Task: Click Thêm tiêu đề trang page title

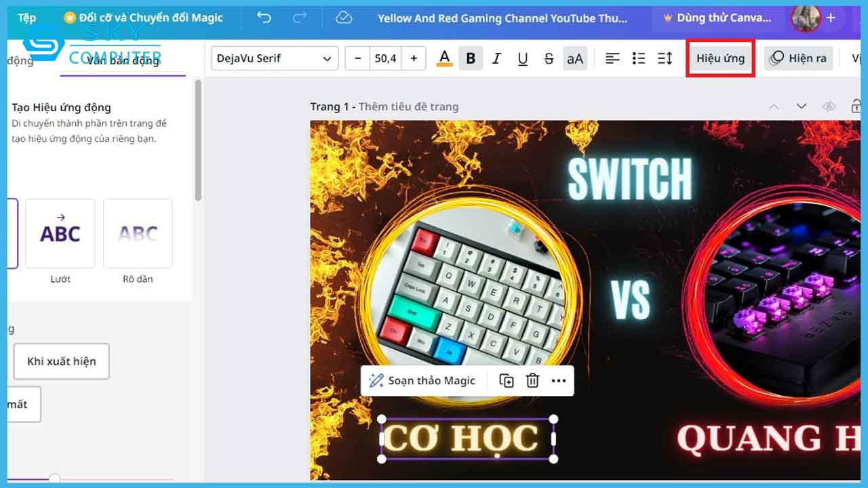Action: pyautogui.click(x=408, y=106)
